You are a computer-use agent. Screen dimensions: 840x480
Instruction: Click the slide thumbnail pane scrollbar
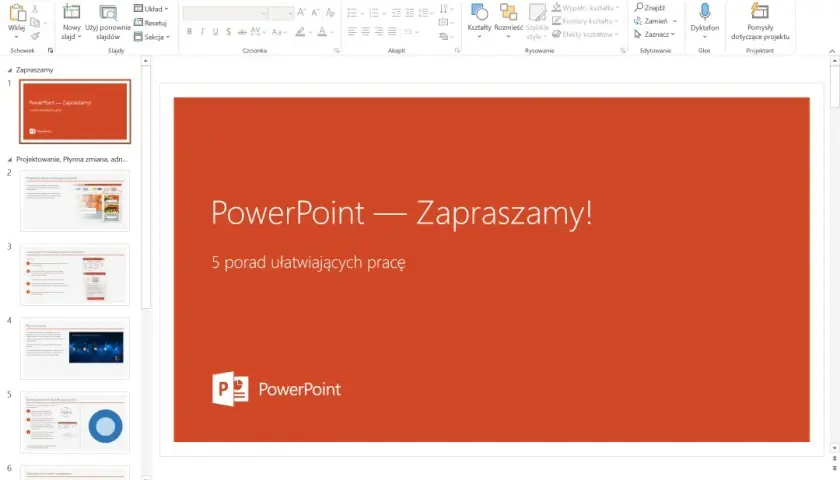pos(146,188)
